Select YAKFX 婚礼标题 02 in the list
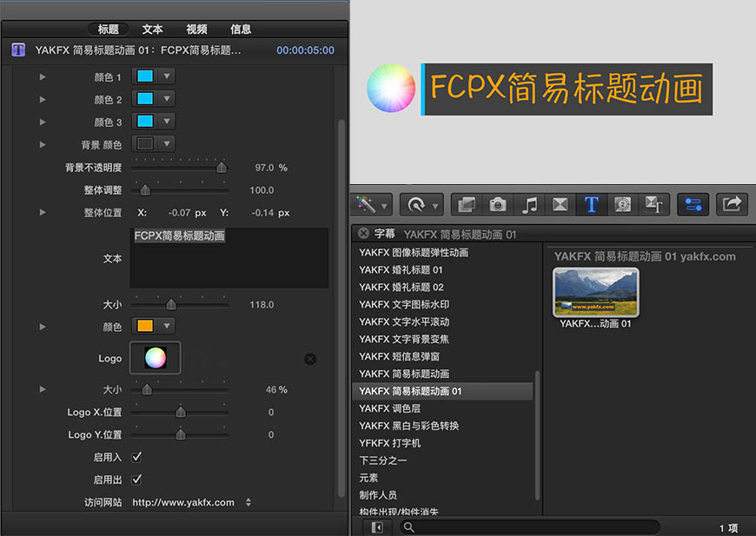Image resolution: width=756 pixels, height=536 pixels. point(401,288)
